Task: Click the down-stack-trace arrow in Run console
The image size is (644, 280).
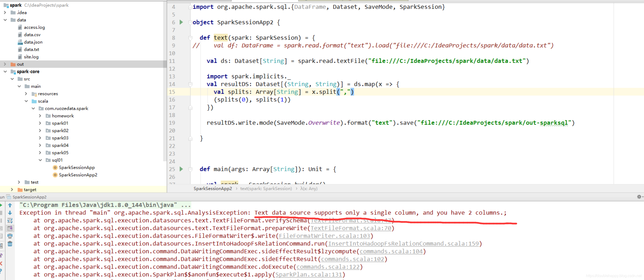Action: coord(10,213)
